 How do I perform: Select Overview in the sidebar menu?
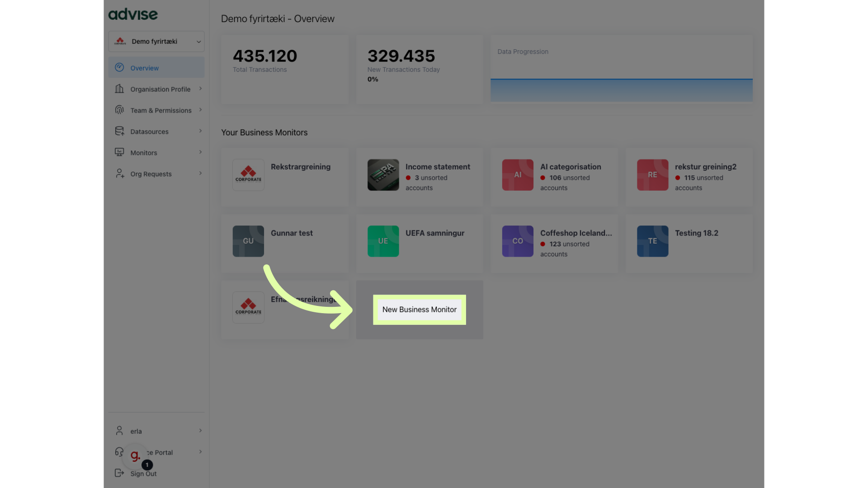144,68
